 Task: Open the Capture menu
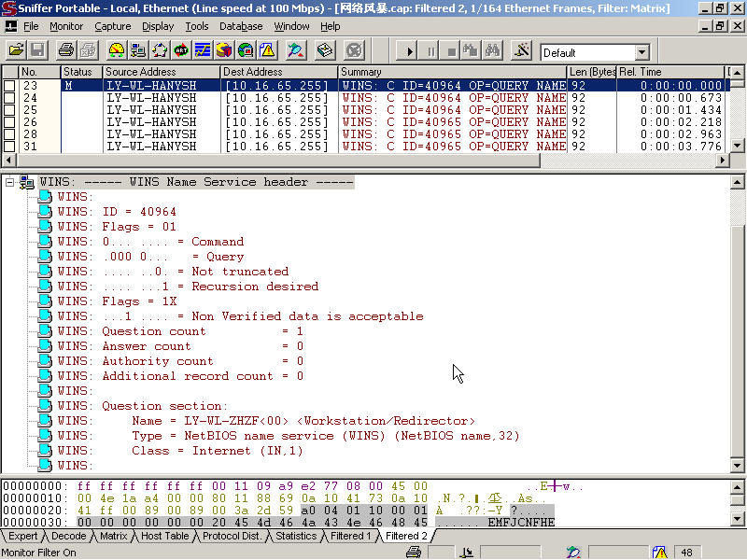[112, 26]
